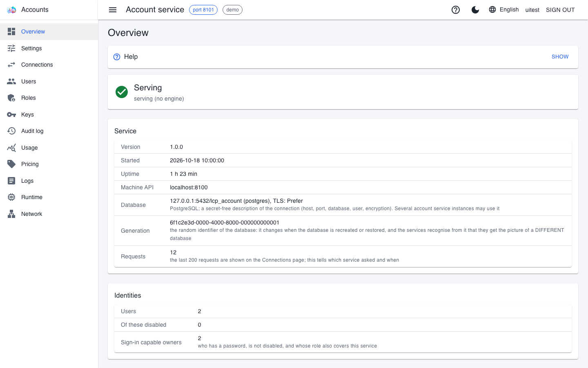588x368 pixels.
Task: Click Version value 1.0.0
Action: tap(176, 147)
